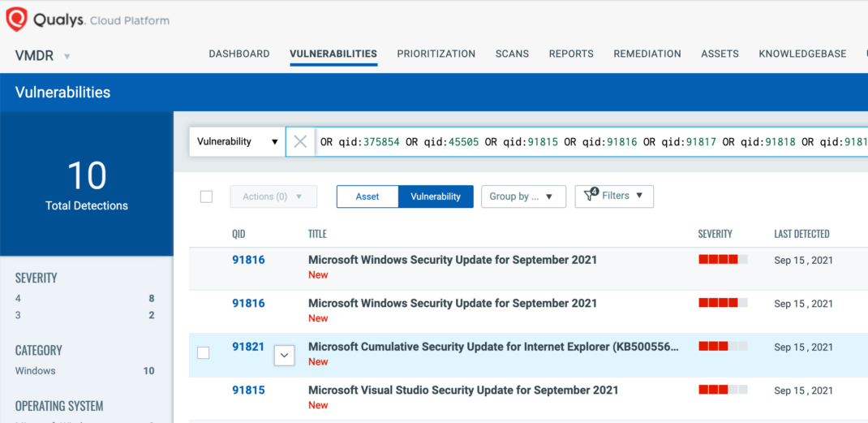Switch to Asset view toggle
Image resolution: width=868 pixels, height=423 pixels.
[x=367, y=196]
